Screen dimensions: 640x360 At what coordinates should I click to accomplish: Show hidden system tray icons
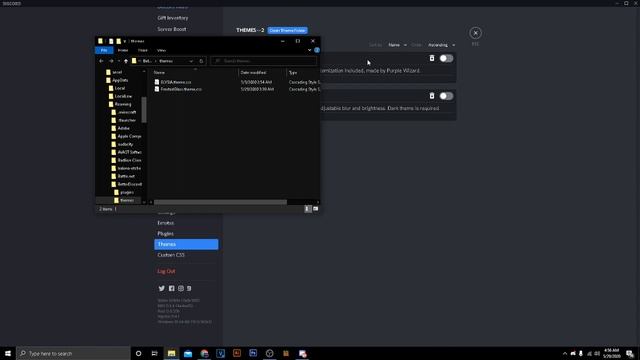tap(565, 353)
